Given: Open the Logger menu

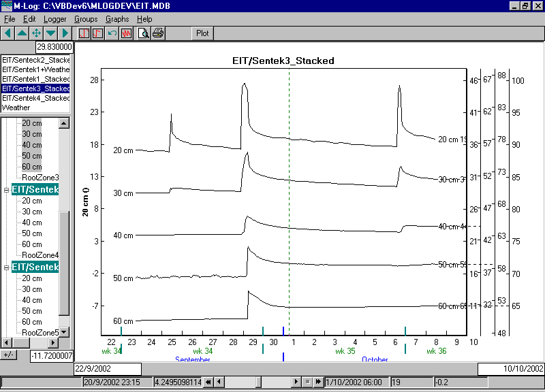Looking at the screenshot, I should click(55, 19).
